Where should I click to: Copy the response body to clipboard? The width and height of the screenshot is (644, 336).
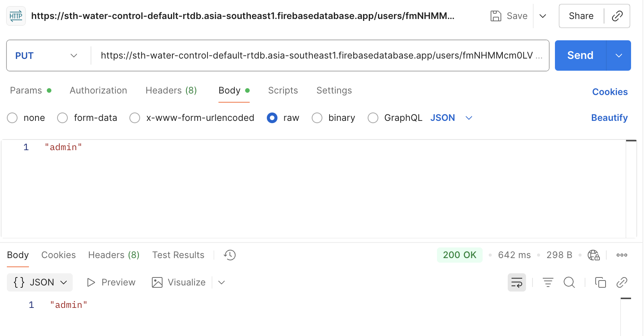(600, 282)
